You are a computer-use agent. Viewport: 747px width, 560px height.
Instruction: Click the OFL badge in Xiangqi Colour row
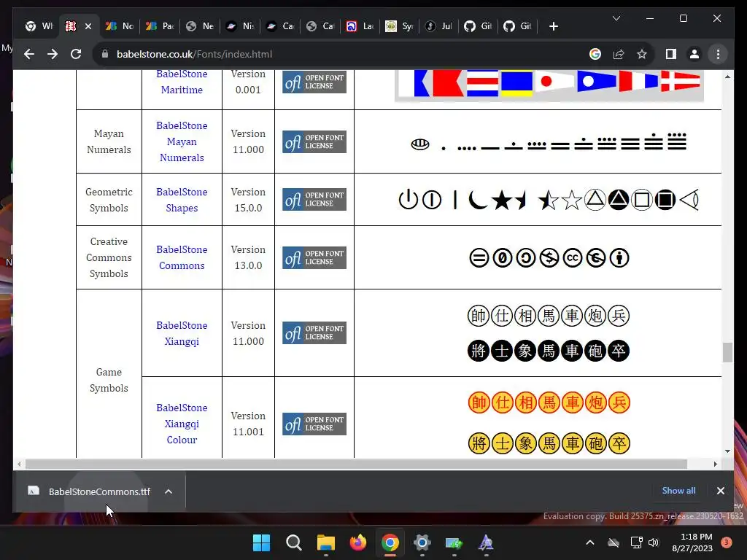tap(314, 424)
